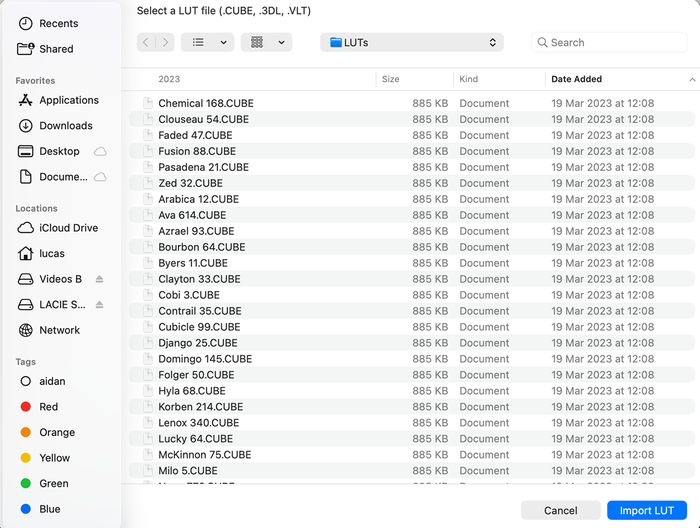Viewport: 700px width, 528px height.
Task: Expand the grouping options chevron
Action: point(282,42)
